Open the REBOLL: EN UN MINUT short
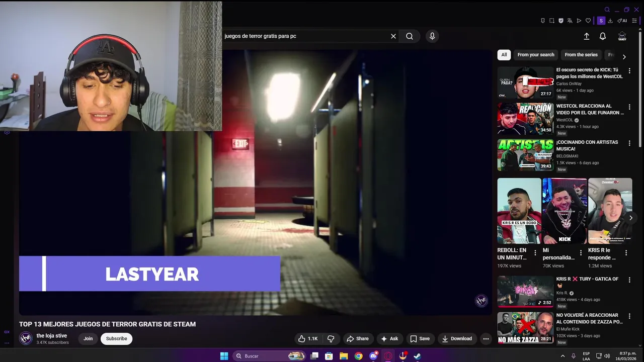The height and width of the screenshot is (362, 644). click(519, 211)
